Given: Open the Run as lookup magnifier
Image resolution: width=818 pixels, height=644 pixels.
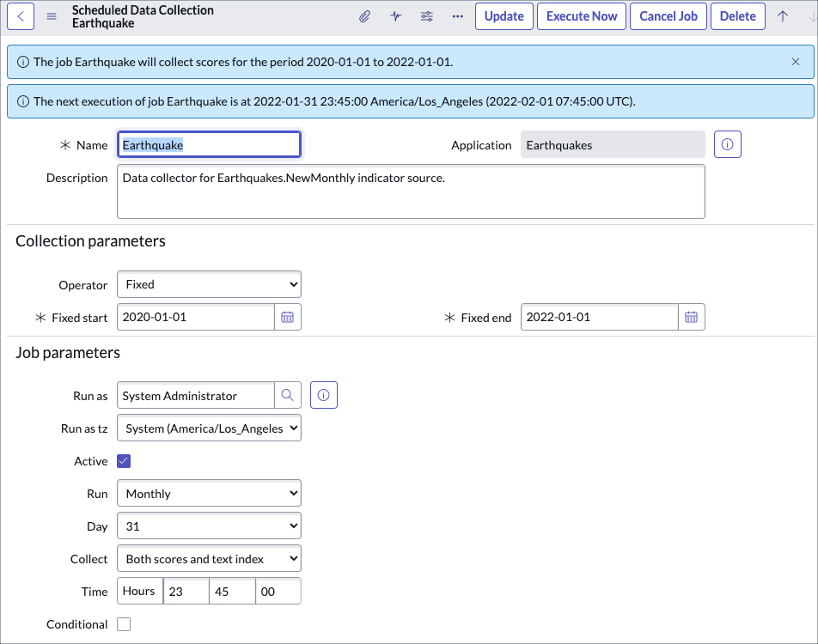Looking at the screenshot, I should pos(287,395).
